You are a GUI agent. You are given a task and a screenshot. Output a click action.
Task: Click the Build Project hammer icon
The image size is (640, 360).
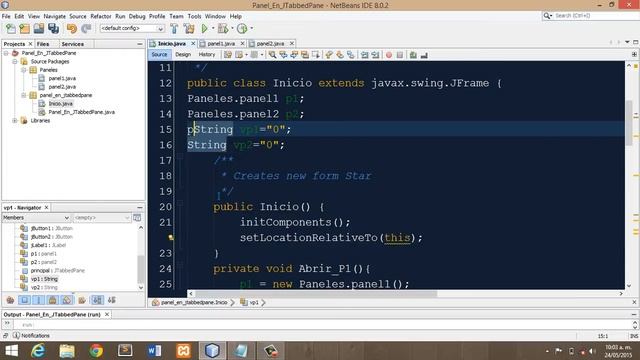(174, 29)
